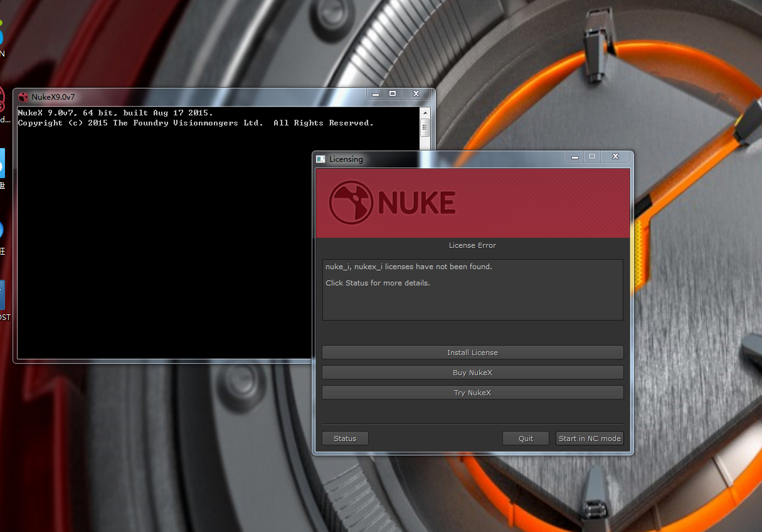Screen dimensions: 762x532
Task: Click the 'NukeX 9.0v7, 64 bit' console line
Action: (115, 113)
